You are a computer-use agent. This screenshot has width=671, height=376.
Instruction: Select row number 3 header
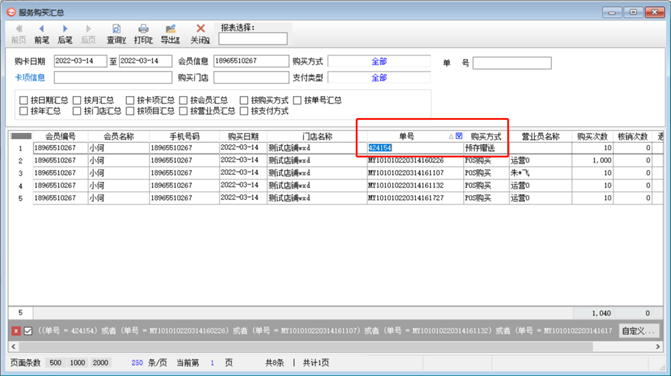[x=21, y=173]
